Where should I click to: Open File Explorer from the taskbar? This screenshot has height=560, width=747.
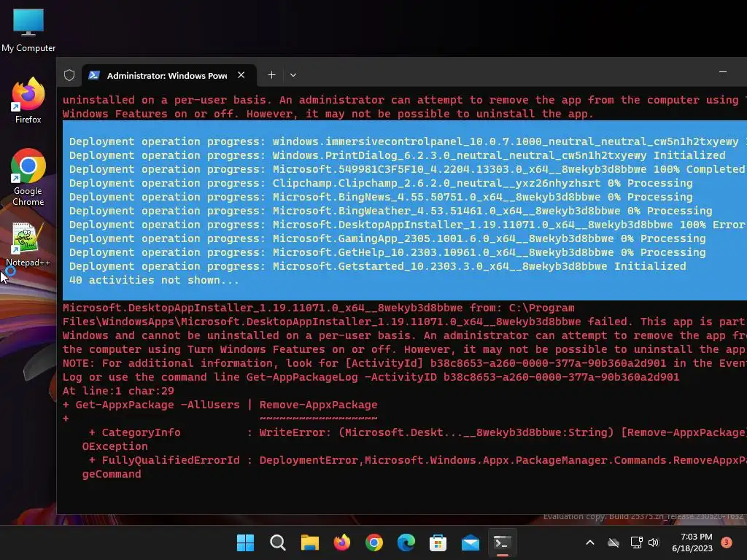pyautogui.click(x=309, y=542)
